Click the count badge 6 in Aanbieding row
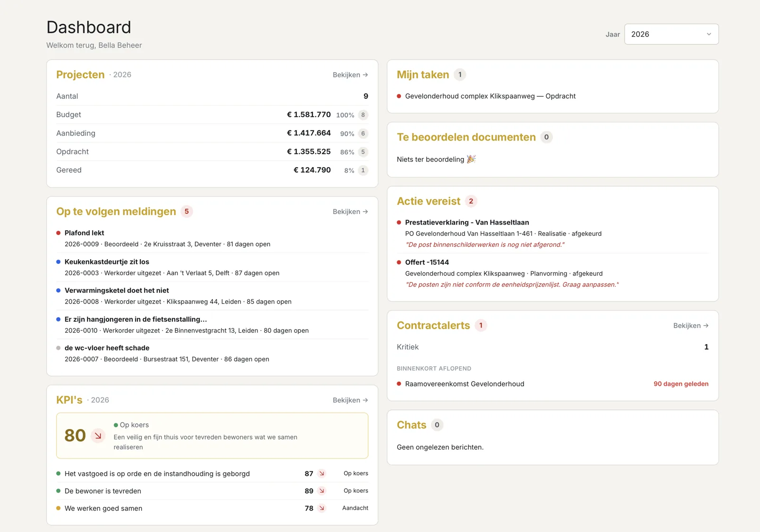 [x=363, y=133]
